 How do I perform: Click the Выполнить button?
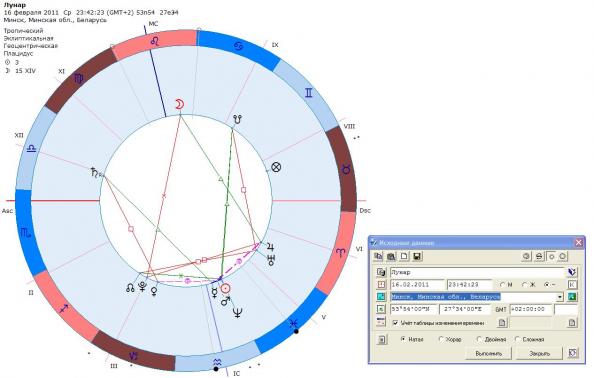pos(489,353)
